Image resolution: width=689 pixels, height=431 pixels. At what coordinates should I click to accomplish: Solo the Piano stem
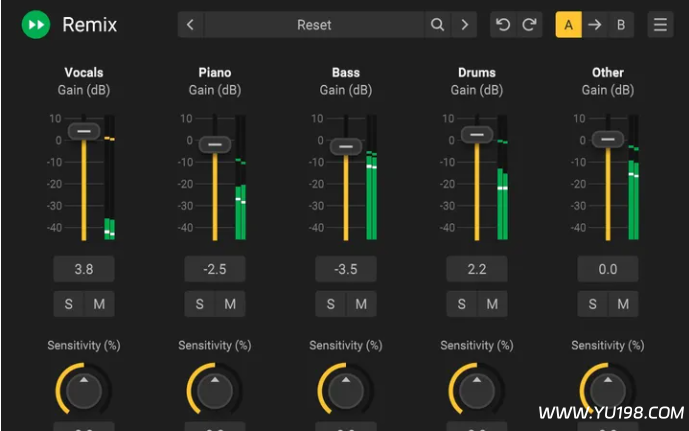pyautogui.click(x=199, y=304)
